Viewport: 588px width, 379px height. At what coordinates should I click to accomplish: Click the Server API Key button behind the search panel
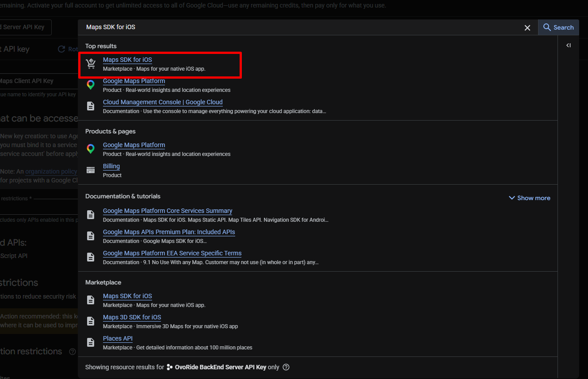click(x=26, y=27)
